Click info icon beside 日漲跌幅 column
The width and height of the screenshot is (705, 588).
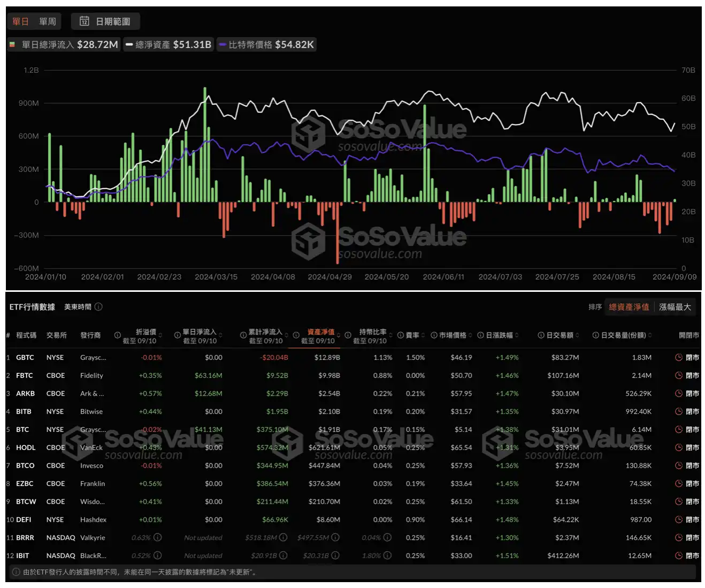(480, 336)
